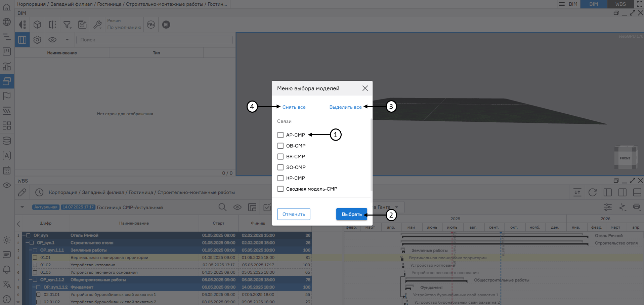Open the search magnifier in the WBS panel
Screen dimensions: 644x305
click(222, 207)
